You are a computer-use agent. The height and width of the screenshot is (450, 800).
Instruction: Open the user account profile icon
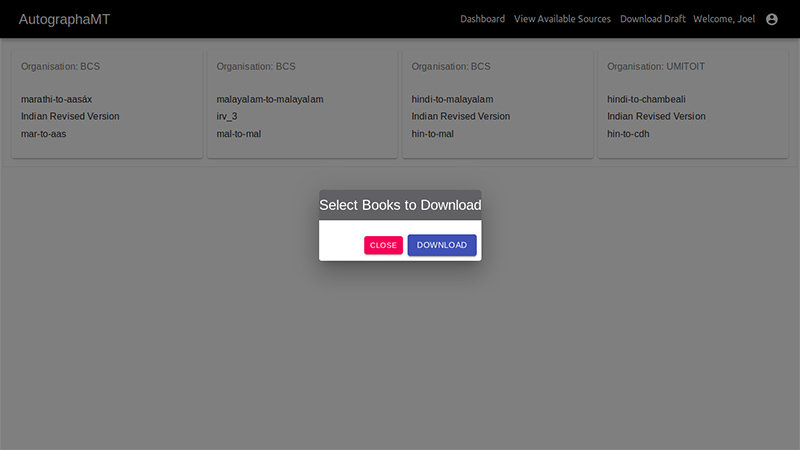771,19
